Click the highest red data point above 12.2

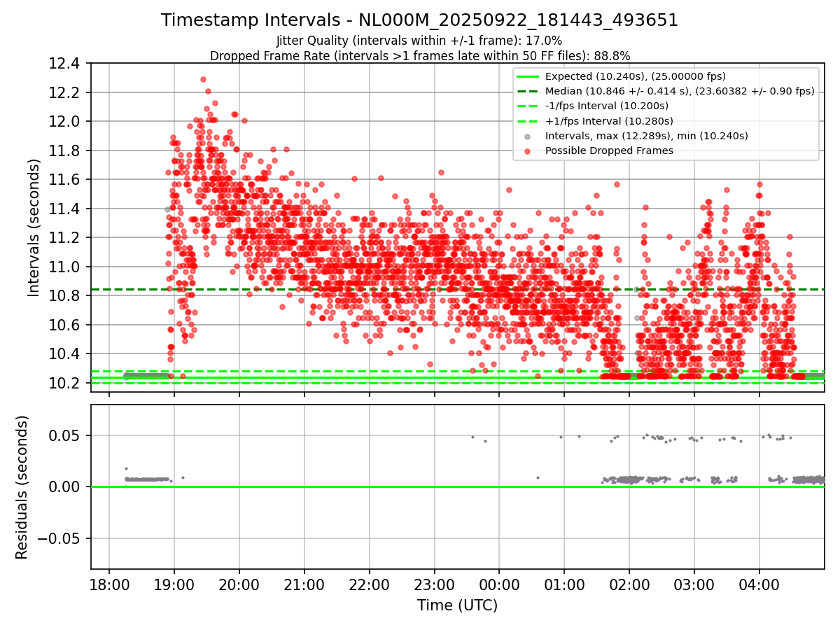203,80
